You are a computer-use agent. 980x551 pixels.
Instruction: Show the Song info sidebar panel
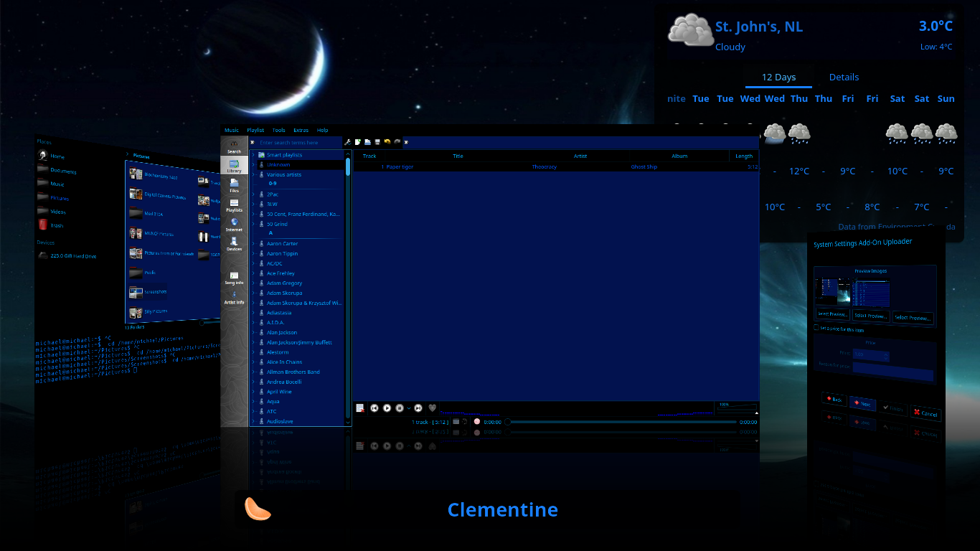click(234, 278)
